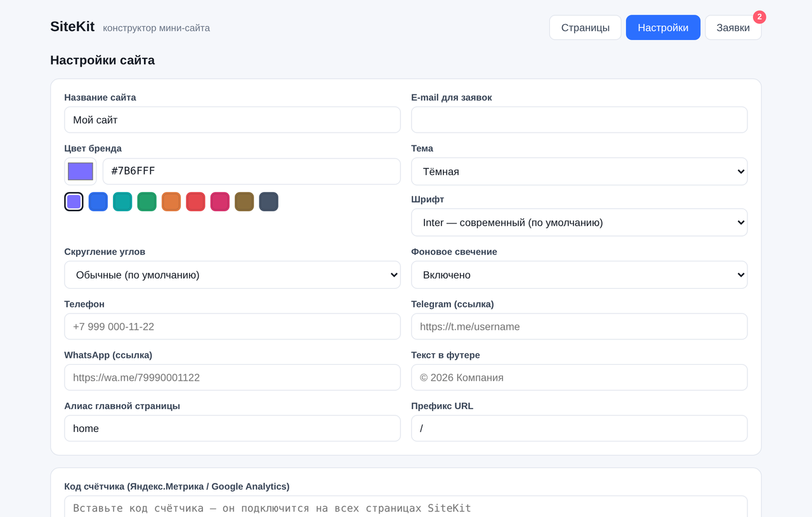This screenshot has height=517, width=812.
Task: Click the red notification badge on Заявки
Action: [759, 17]
